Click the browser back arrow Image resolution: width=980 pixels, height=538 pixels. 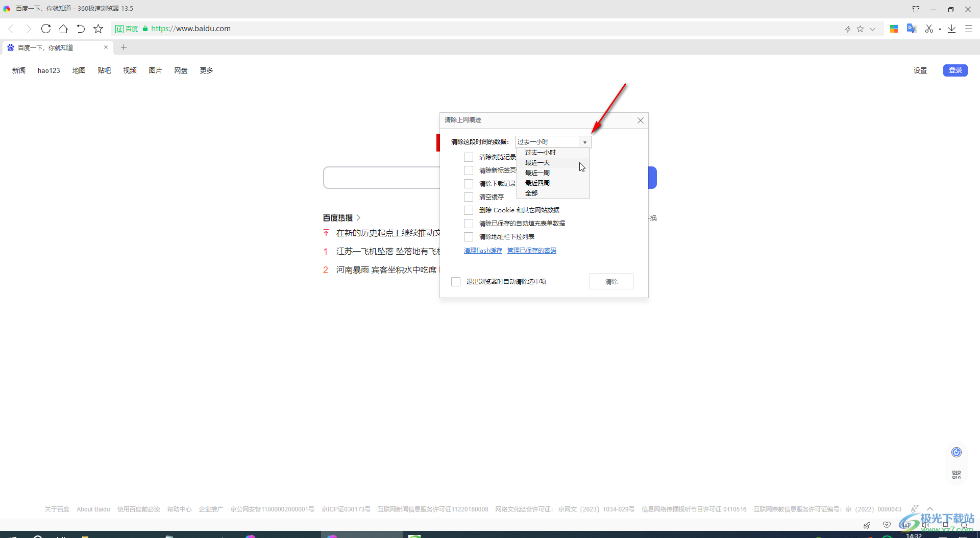[x=11, y=29]
